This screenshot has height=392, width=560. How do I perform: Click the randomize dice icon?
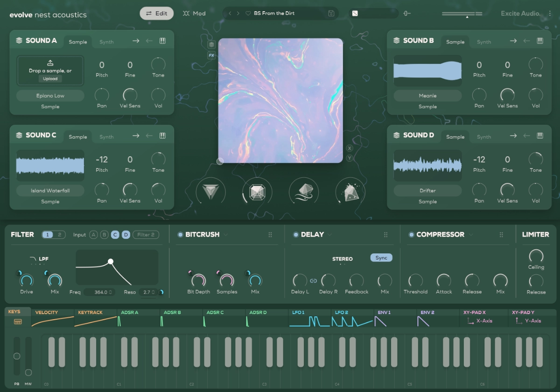pos(355,14)
